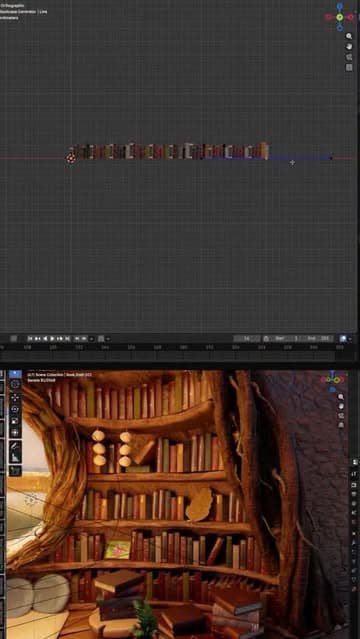
Task: Select the Measure ruler tool
Action: [15, 458]
